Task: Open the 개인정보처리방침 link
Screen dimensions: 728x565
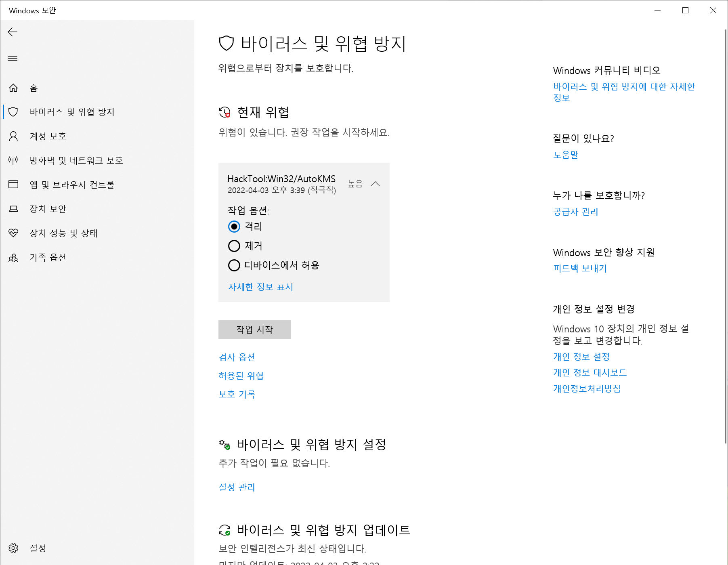Action: click(x=587, y=389)
